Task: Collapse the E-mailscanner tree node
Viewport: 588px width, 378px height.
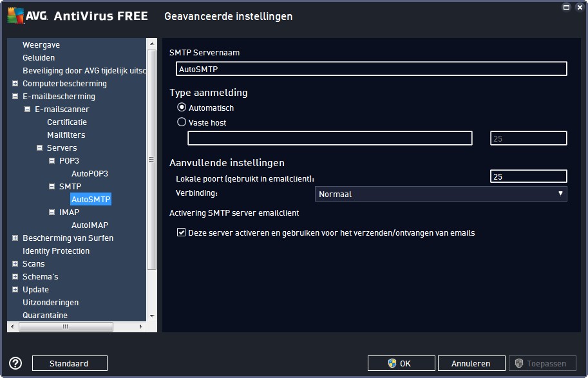Action: (x=28, y=109)
